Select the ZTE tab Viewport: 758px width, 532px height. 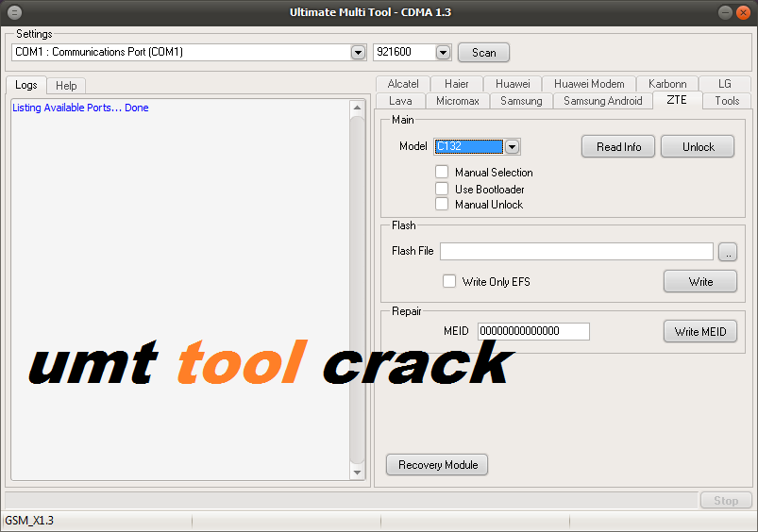[677, 100]
